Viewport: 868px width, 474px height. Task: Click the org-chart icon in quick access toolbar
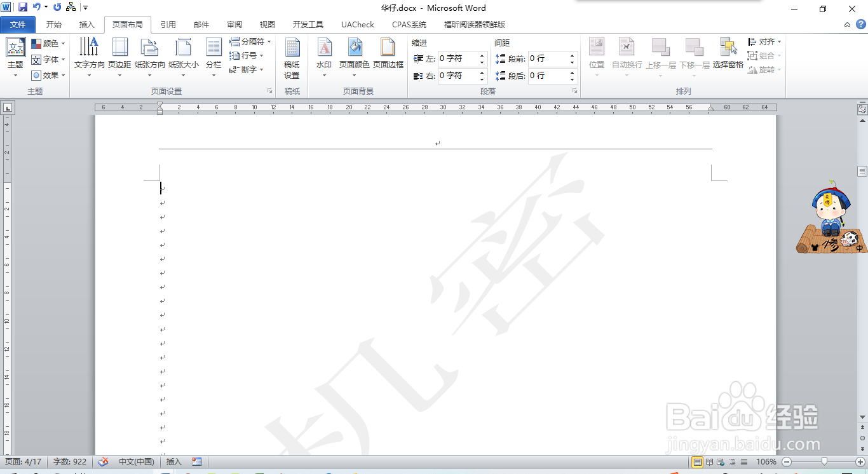click(x=71, y=8)
